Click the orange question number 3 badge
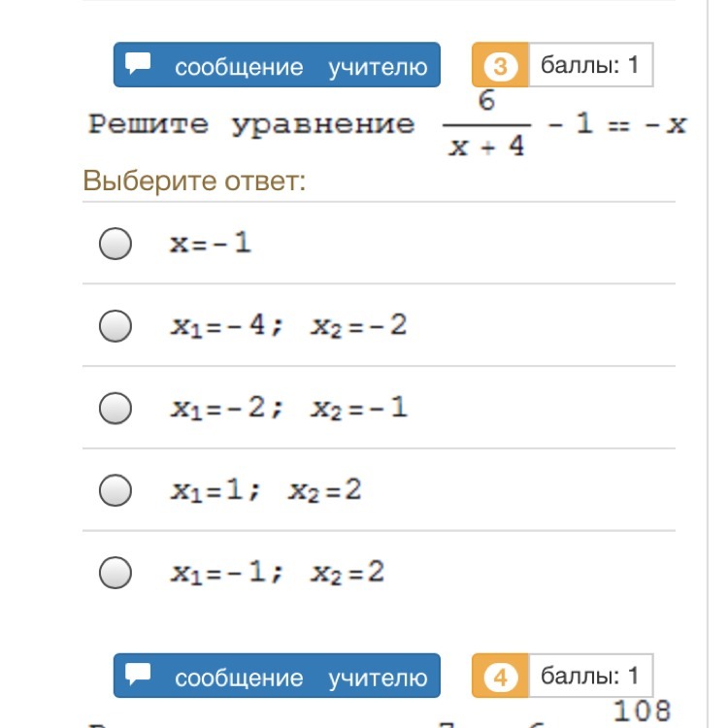Screen dimensions: 728x728 click(x=500, y=66)
